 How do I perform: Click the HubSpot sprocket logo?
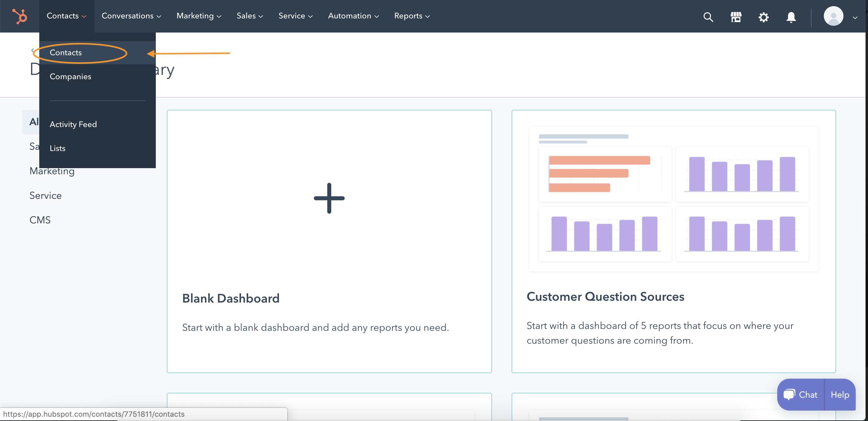[x=20, y=16]
